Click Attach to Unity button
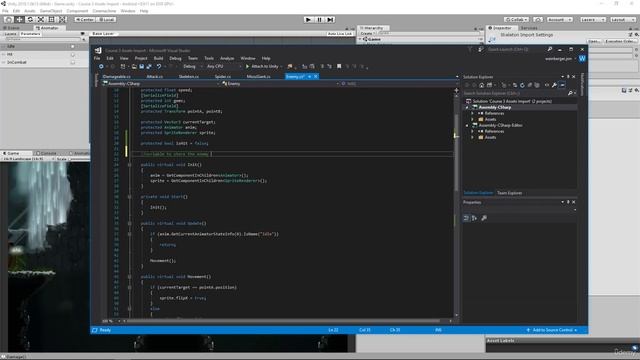Image resolution: width=640 pixels, height=360 pixels. click(263, 67)
